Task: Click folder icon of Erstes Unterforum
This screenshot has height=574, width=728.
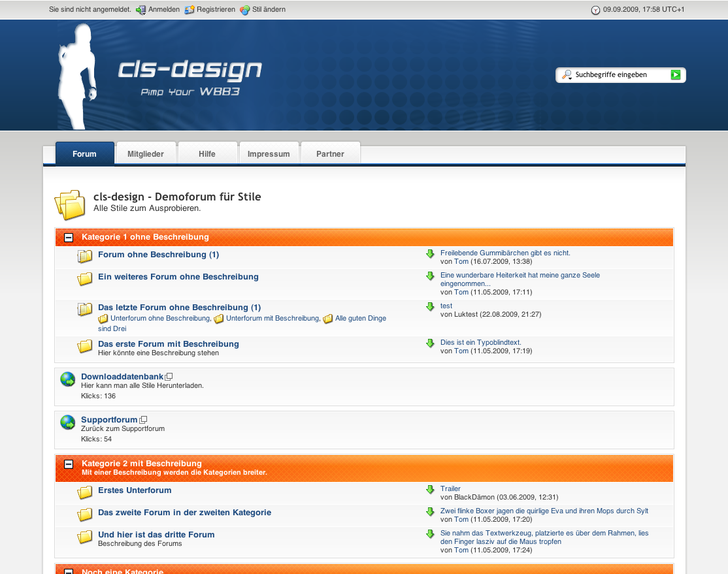Action: [x=85, y=492]
